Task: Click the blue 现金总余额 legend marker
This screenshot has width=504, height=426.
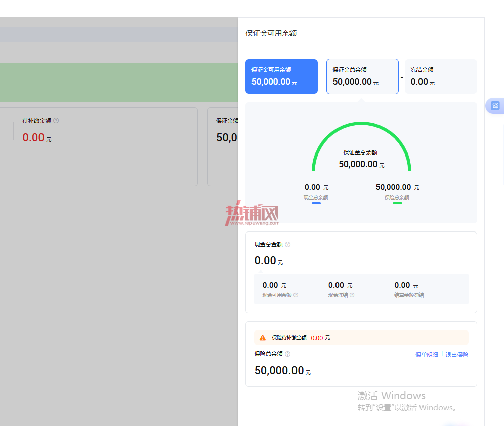Action: pyautogui.click(x=316, y=203)
